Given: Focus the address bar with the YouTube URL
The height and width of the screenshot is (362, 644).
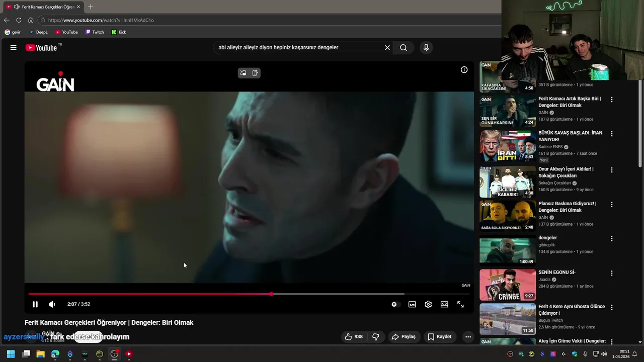Looking at the screenshot, I should [269, 20].
